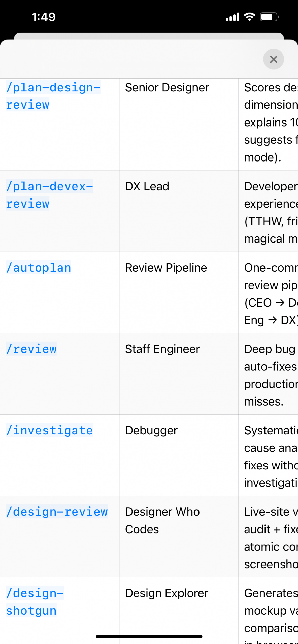Open the /plan-design-review link

(53, 96)
